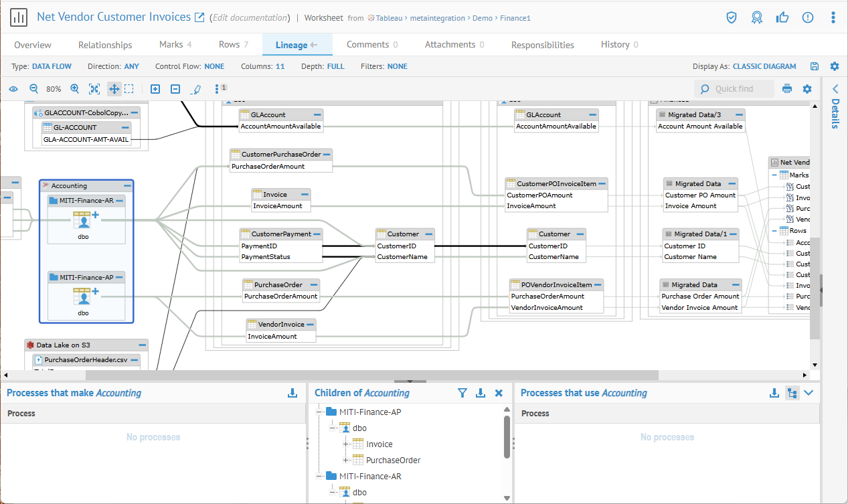Click the zoom out magnifier icon
848x504 pixels.
pos(34,89)
